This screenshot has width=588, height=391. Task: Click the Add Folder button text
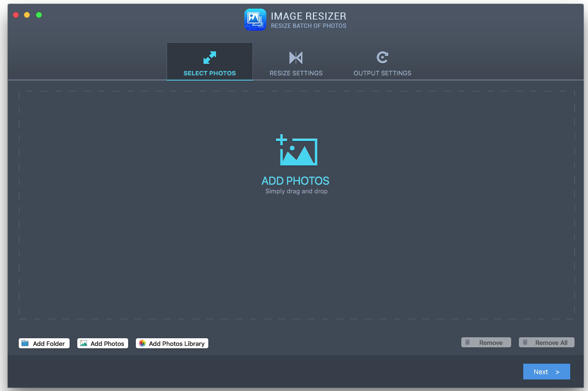(49, 344)
